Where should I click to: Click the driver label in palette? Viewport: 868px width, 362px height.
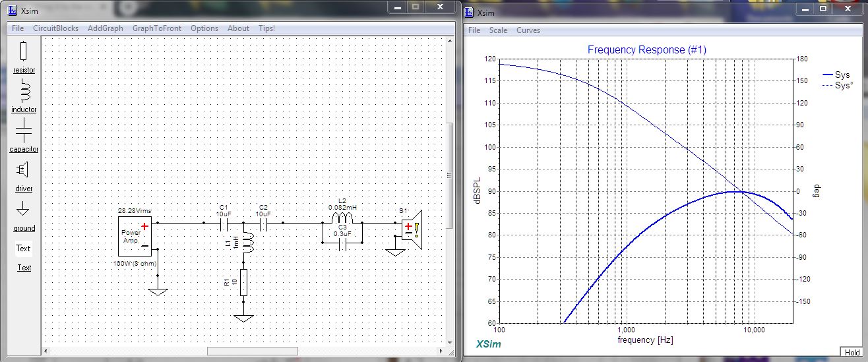[x=24, y=189]
